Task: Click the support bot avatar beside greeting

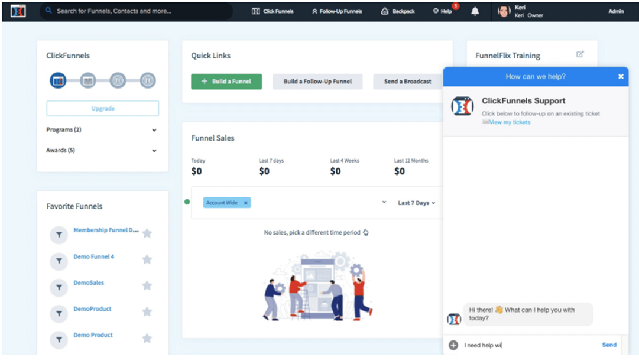Action: pyautogui.click(x=454, y=319)
